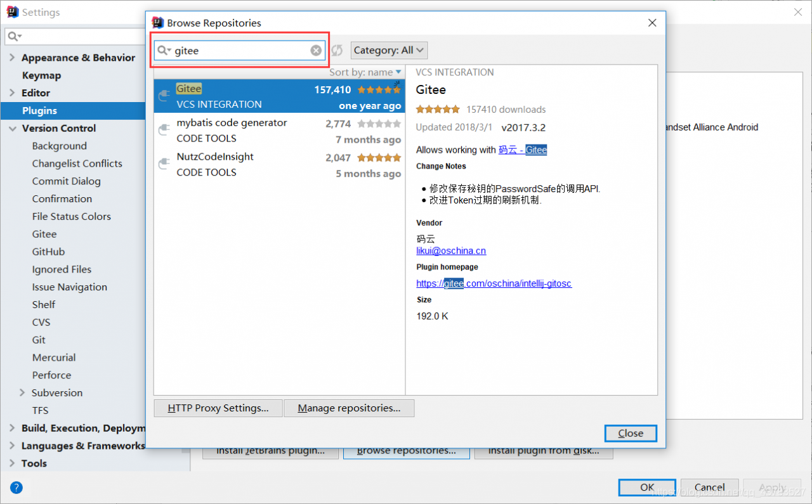812x504 pixels.
Task: Click the Gitee plugin icon in the results list
Action: coord(164,96)
